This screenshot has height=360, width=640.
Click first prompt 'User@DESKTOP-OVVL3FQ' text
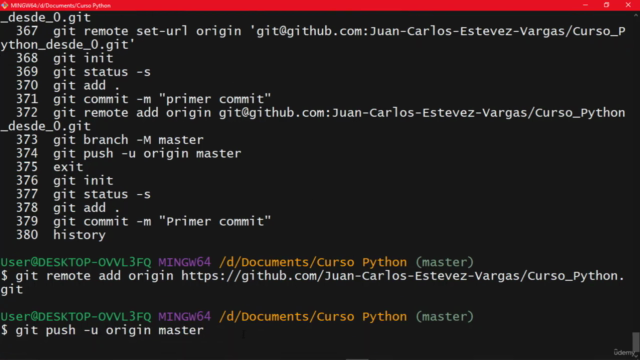point(76,262)
